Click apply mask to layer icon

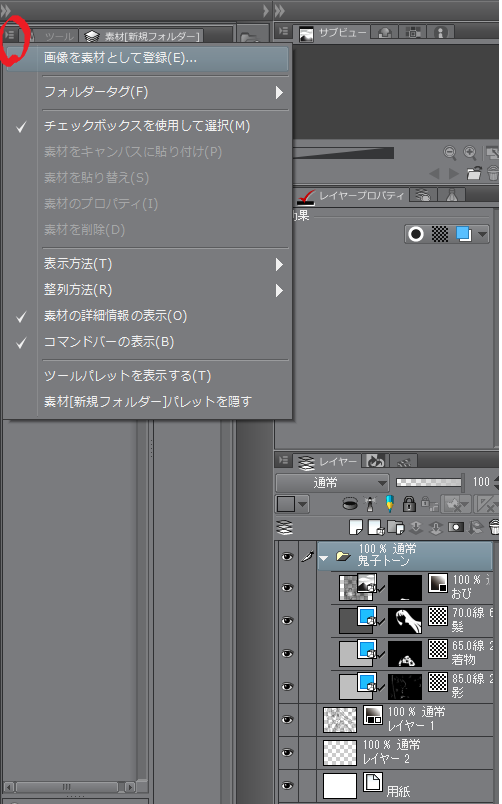coord(476,527)
